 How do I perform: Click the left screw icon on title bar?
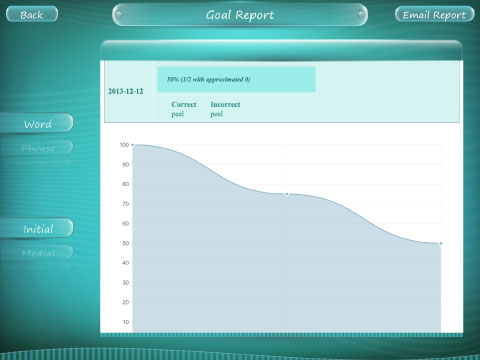pos(119,15)
